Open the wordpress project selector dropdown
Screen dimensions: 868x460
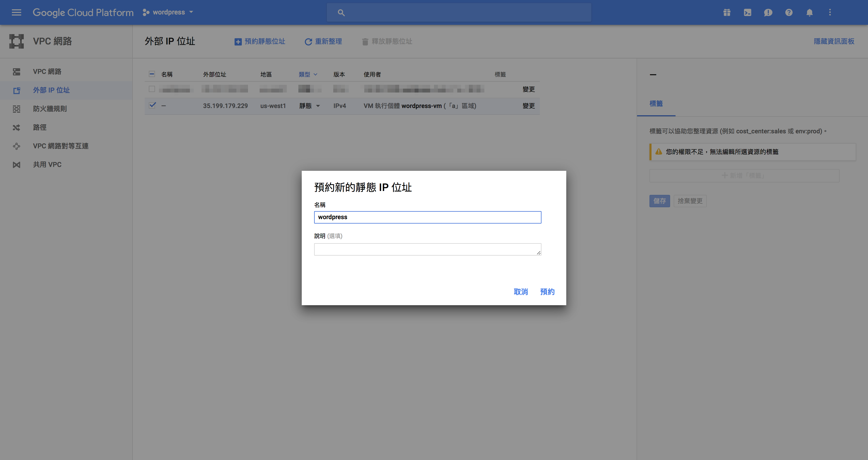click(x=168, y=12)
